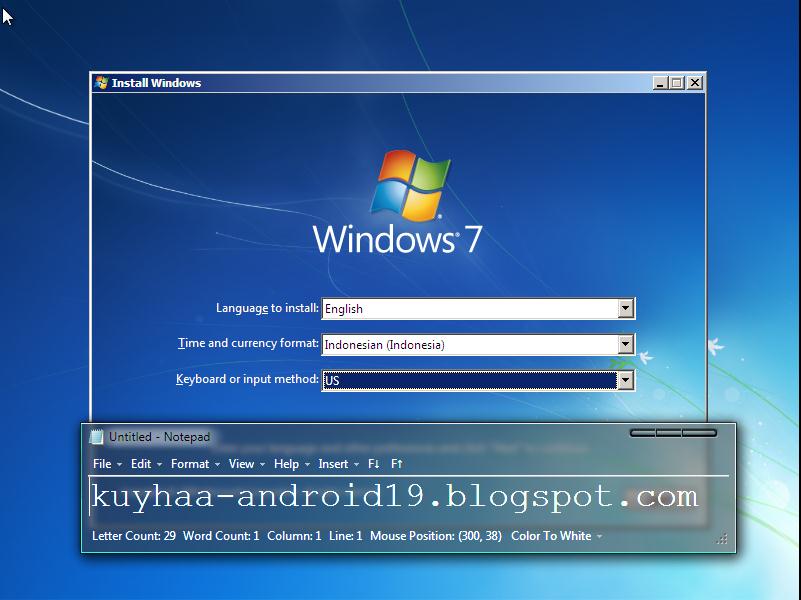Click the Install Windows title bar icon

point(101,83)
